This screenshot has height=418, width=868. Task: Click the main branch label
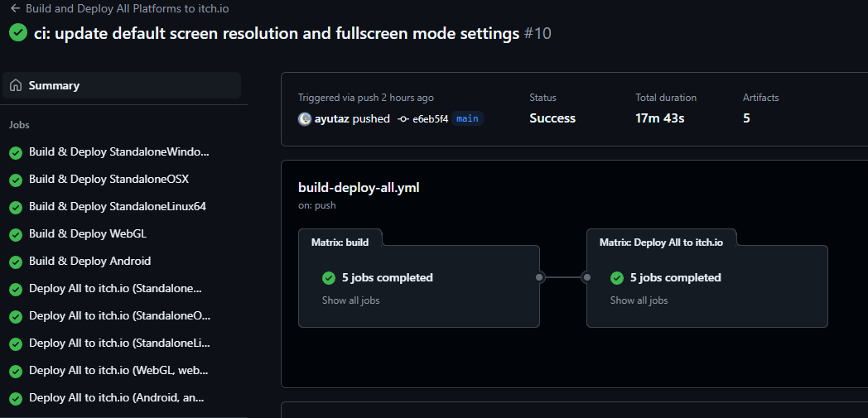pos(467,119)
